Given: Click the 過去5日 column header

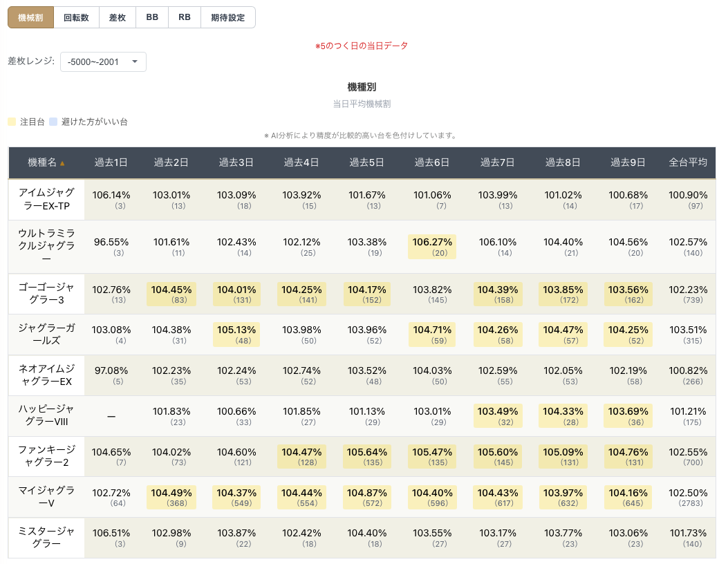Looking at the screenshot, I should click(366, 162).
